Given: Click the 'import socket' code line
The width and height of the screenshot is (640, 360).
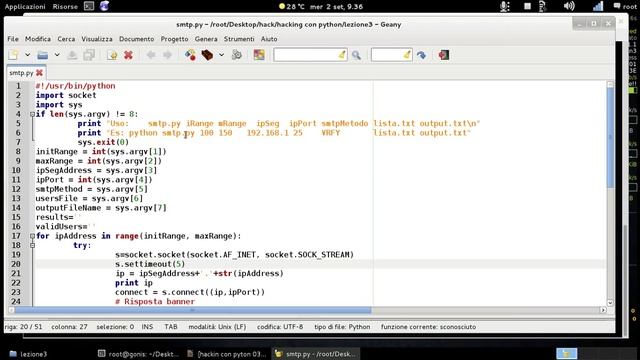Looking at the screenshot, I should tap(66, 95).
